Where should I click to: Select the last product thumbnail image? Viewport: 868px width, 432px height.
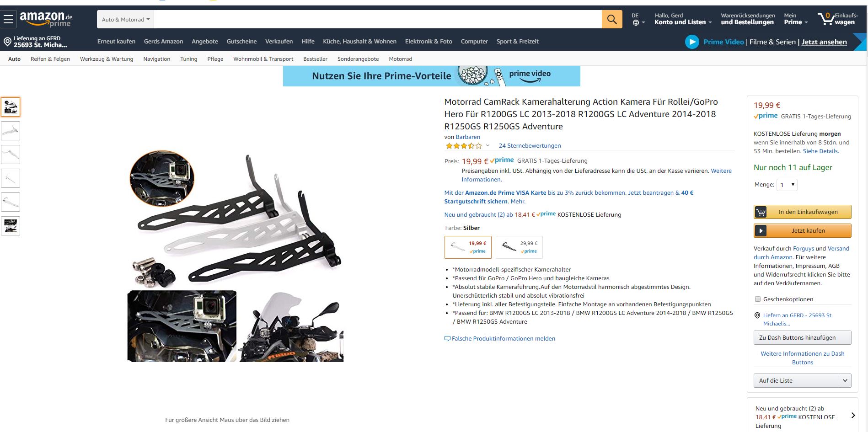(11, 226)
